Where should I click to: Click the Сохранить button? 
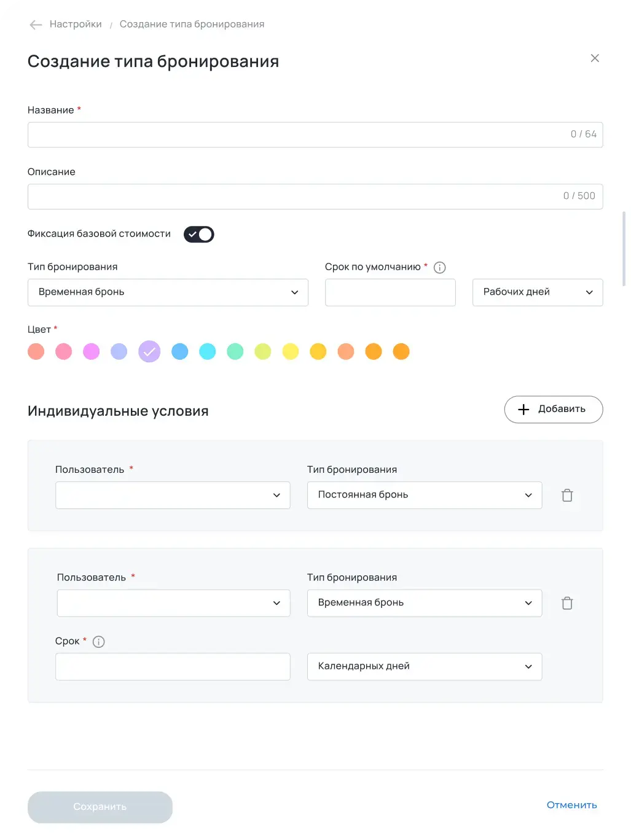[100, 807]
